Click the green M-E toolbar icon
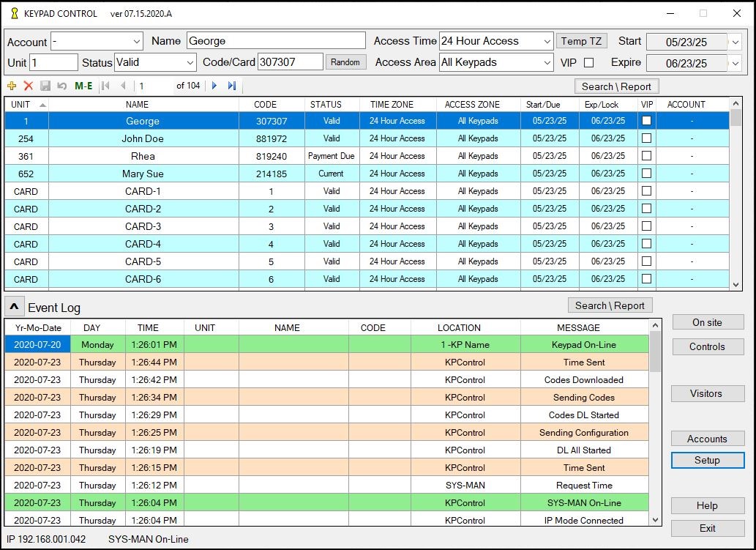 pos(83,86)
